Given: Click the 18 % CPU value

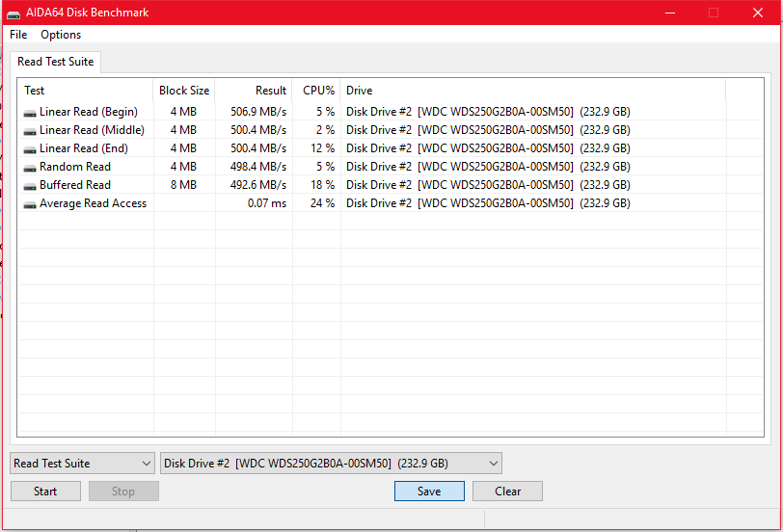Looking at the screenshot, I should coord(322,185).
